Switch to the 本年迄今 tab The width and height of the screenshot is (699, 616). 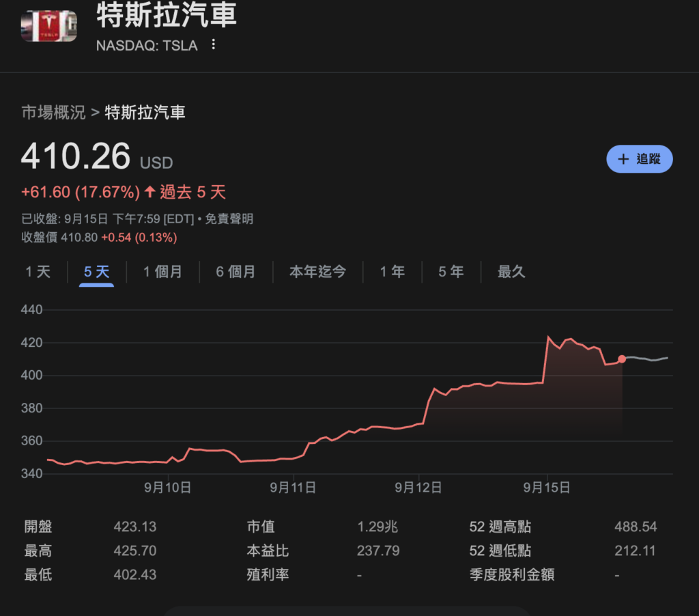317,272
